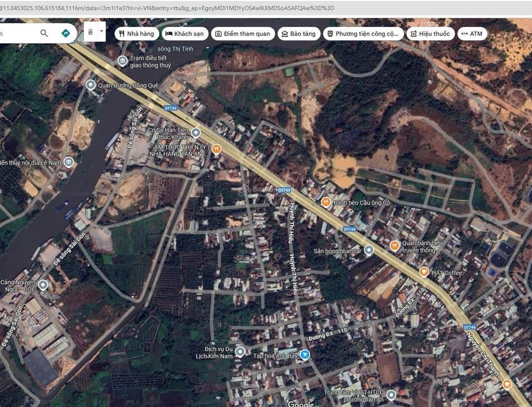
Task: Click the search magnifier icon
Action: pos(44,33)
